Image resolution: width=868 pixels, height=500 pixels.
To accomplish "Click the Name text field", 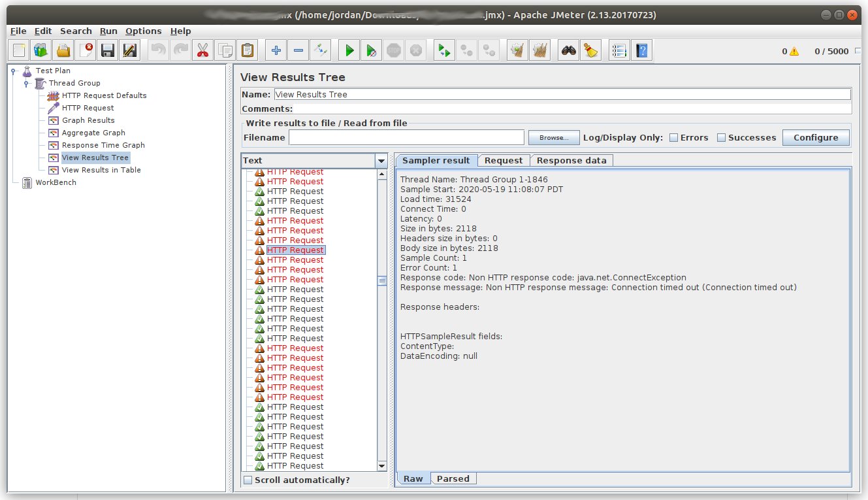I will coord(562,94).
